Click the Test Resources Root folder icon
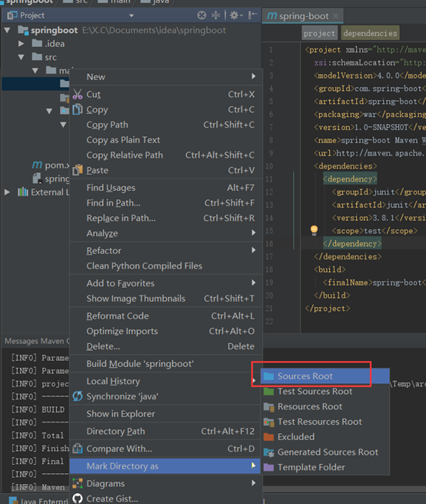 [268, 422]
